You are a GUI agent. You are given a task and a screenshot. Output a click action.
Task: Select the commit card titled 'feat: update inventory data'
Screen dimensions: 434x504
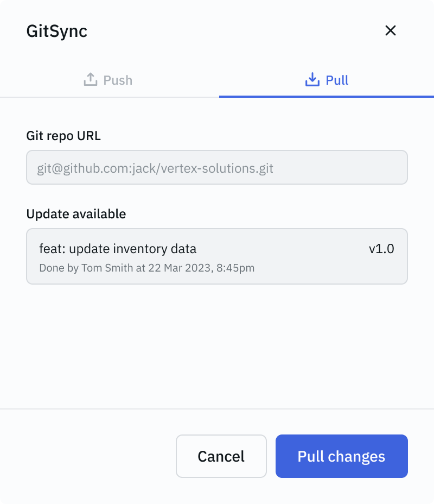(x=216, y=256)
